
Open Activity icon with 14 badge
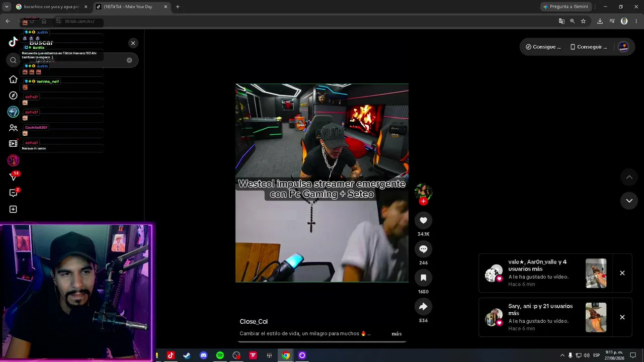click(14, 176)
